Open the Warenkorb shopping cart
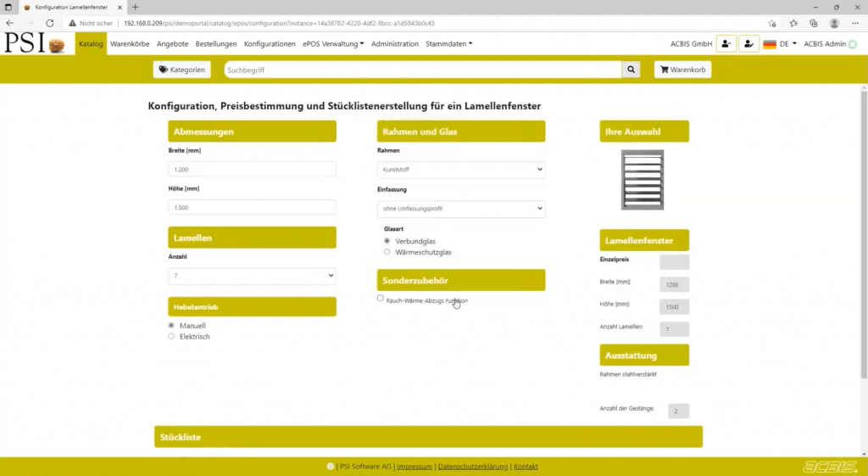868x476 pixels. [682, 70]
